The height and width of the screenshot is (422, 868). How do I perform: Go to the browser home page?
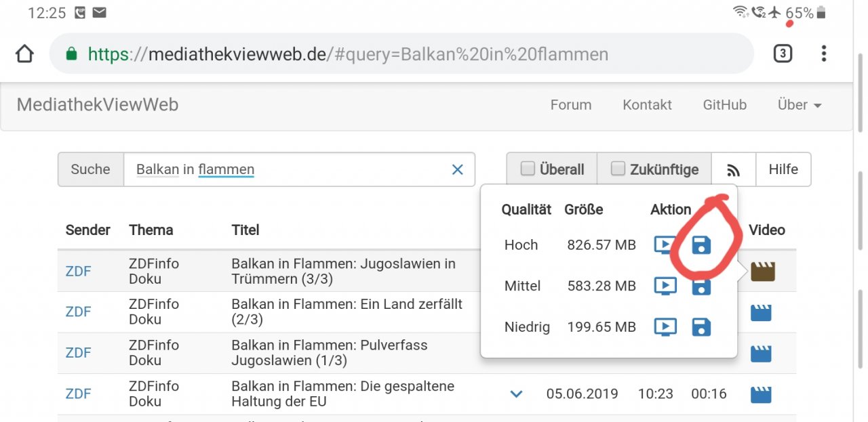pos(24,54)
